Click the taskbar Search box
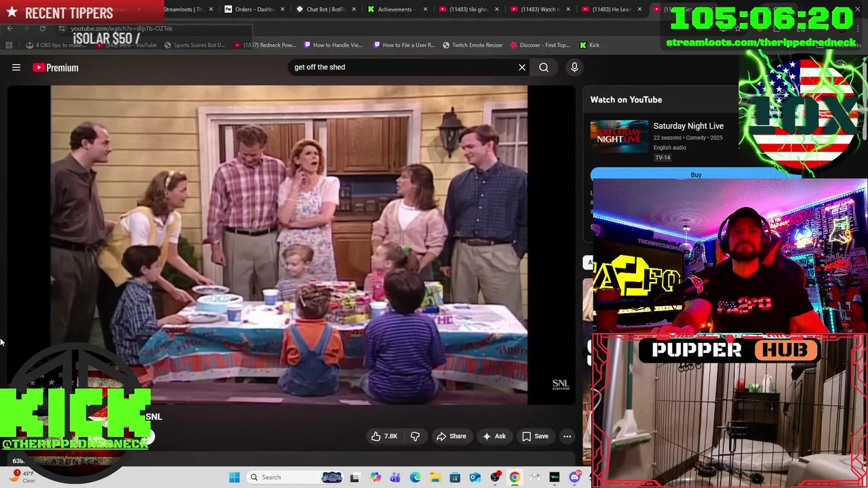868x488 pixels. (x=295, y=477)
